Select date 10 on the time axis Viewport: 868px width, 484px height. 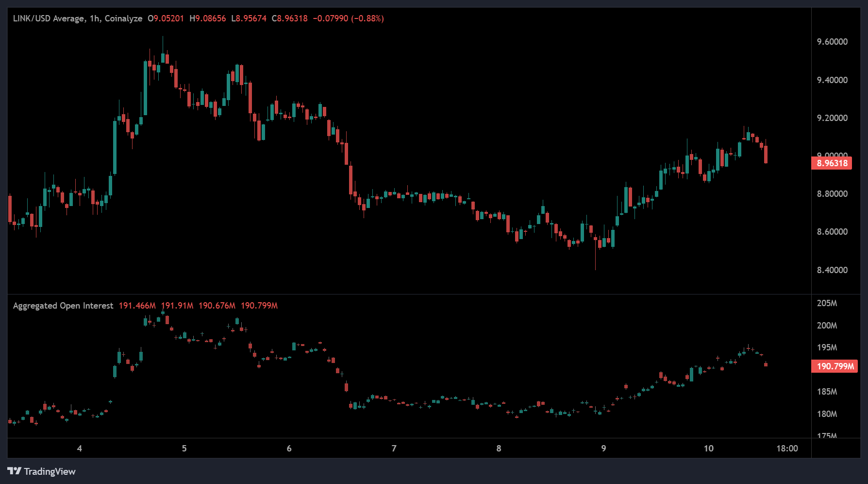click(x=708, y=448)
